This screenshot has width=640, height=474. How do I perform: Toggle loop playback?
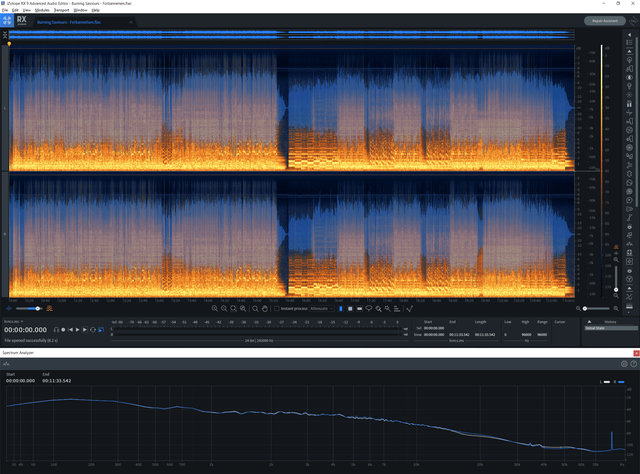(93, 329)
